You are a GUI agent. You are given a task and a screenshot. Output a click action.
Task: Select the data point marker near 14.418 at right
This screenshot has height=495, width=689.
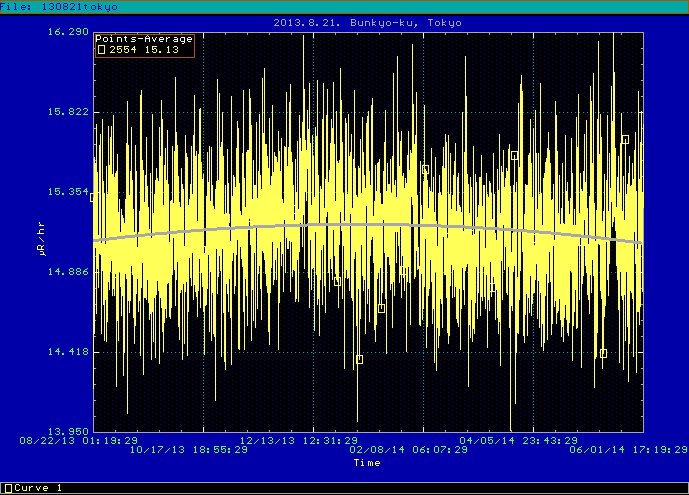point(603,353)
